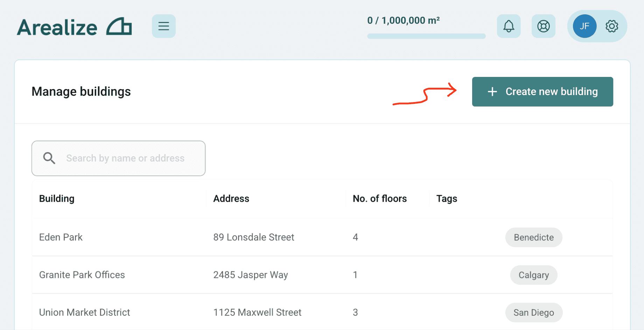Sort by the Address column header

(231, 199)
